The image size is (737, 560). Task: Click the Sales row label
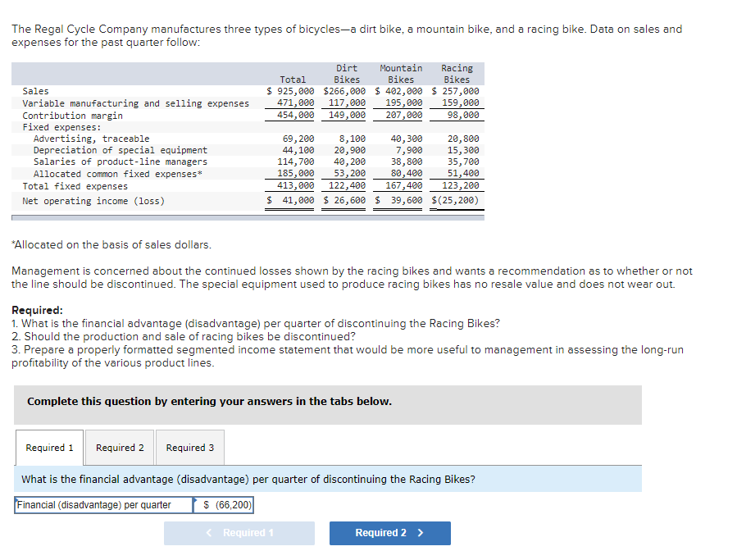click(36, 91)
